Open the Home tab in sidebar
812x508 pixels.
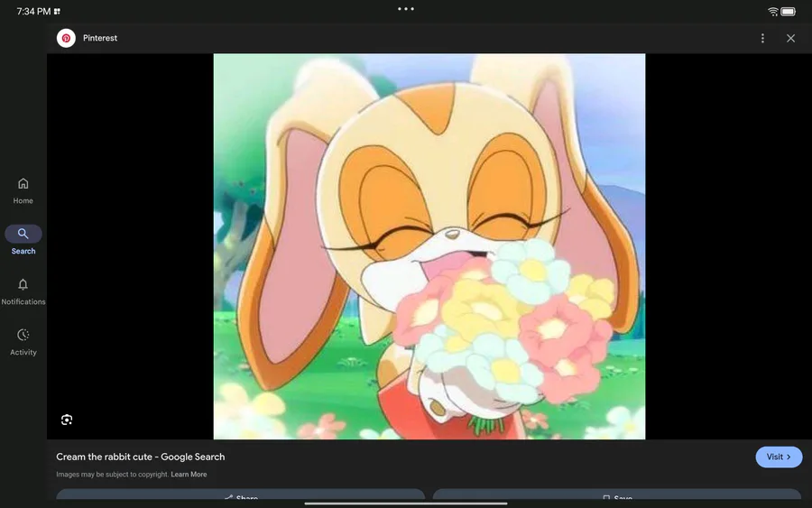tap(23, 191)
